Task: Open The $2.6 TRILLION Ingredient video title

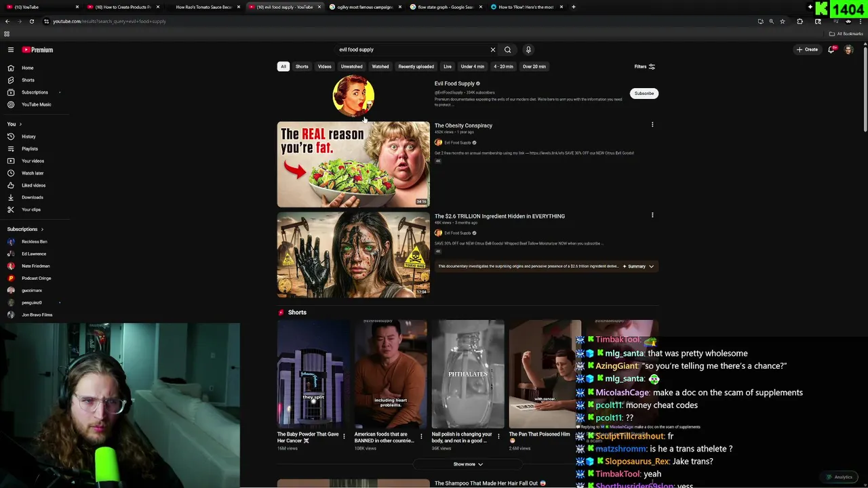Action: click(500, 216)
